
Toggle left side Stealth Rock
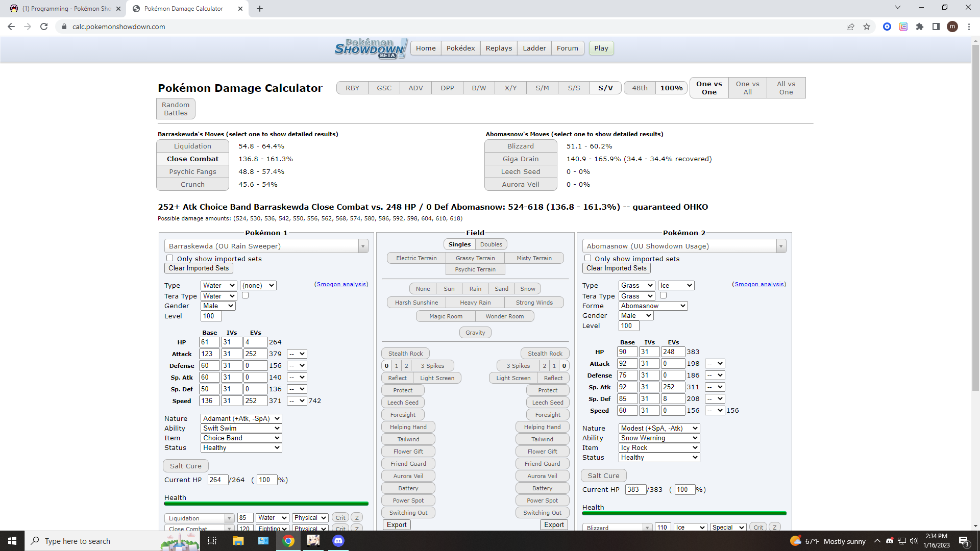[406, 354]
